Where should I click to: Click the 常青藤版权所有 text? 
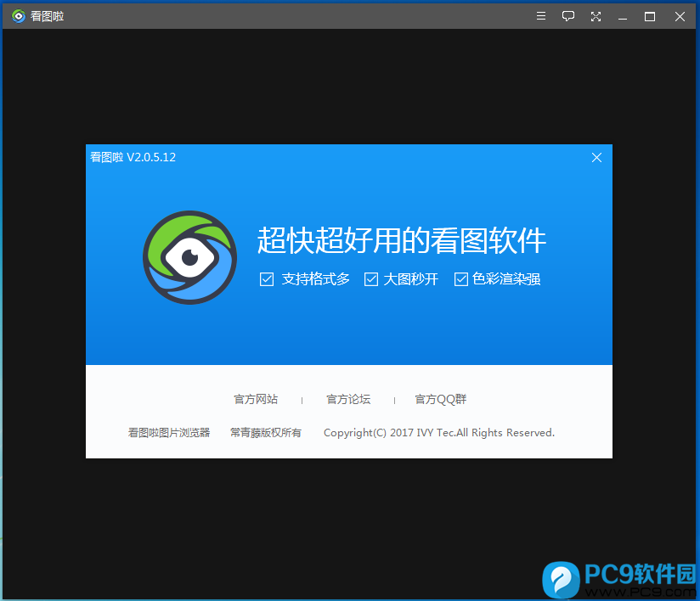266,432
